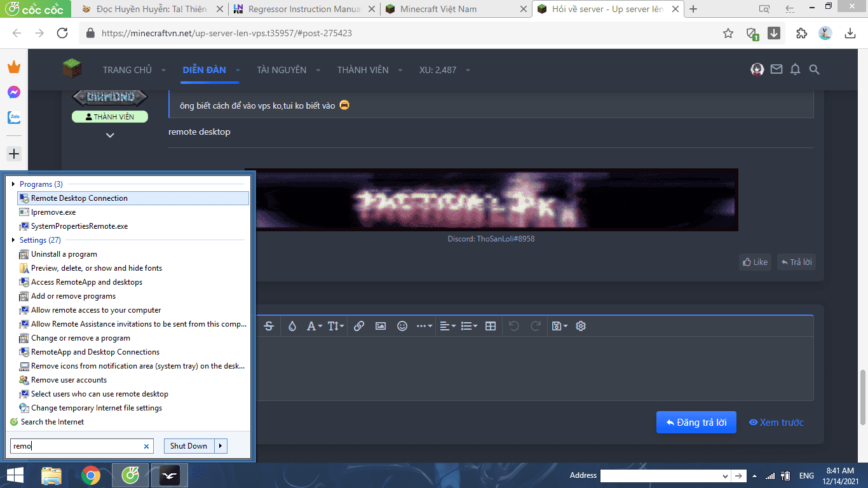Open the list style dropdown
868x488 pixels.
tap(469, 326)
